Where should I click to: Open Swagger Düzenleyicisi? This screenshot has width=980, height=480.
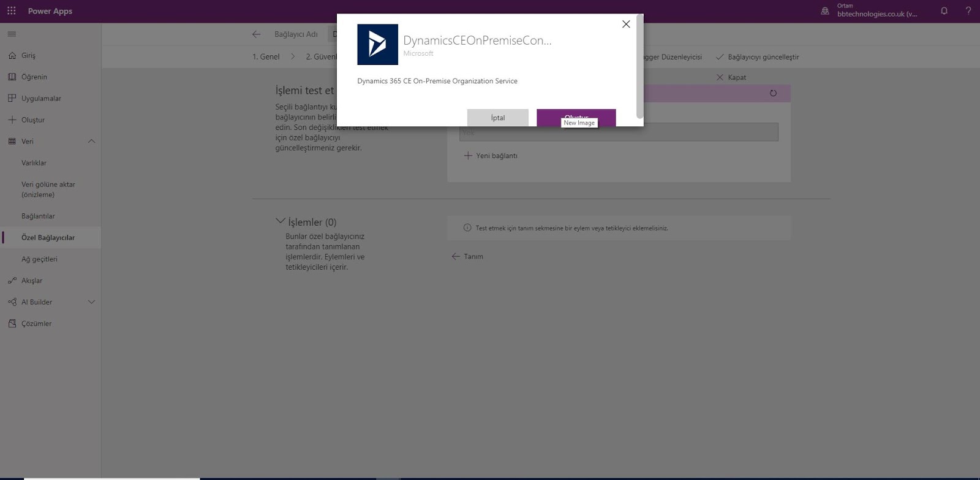click(x=673, y=57)
